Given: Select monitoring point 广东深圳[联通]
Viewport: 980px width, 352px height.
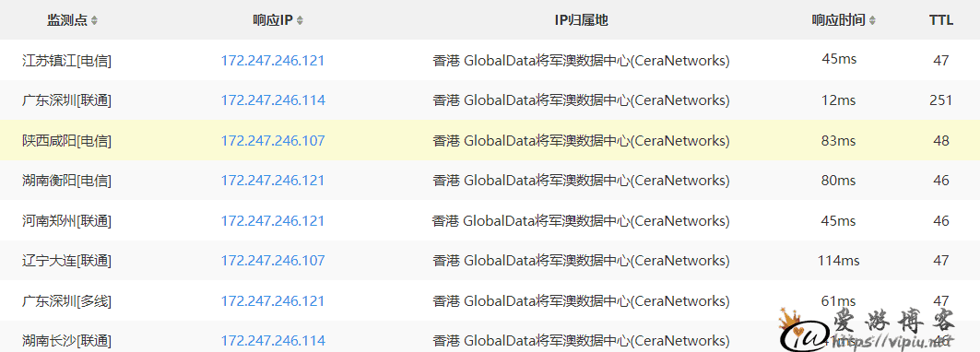Looking at the screenshot, I should (67, 100).
